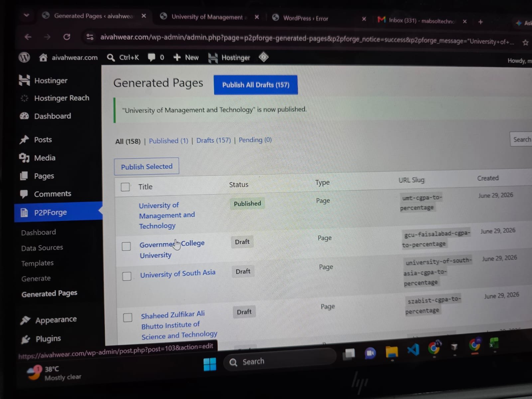Reload the page with refresh icon
This screenshot has width=532, height=399.
67,37
